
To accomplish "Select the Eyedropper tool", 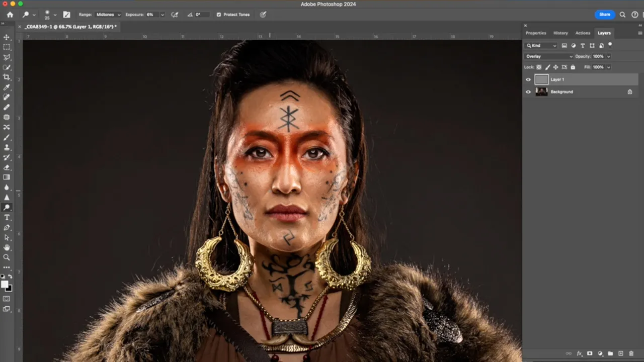I will click(7, 87).
